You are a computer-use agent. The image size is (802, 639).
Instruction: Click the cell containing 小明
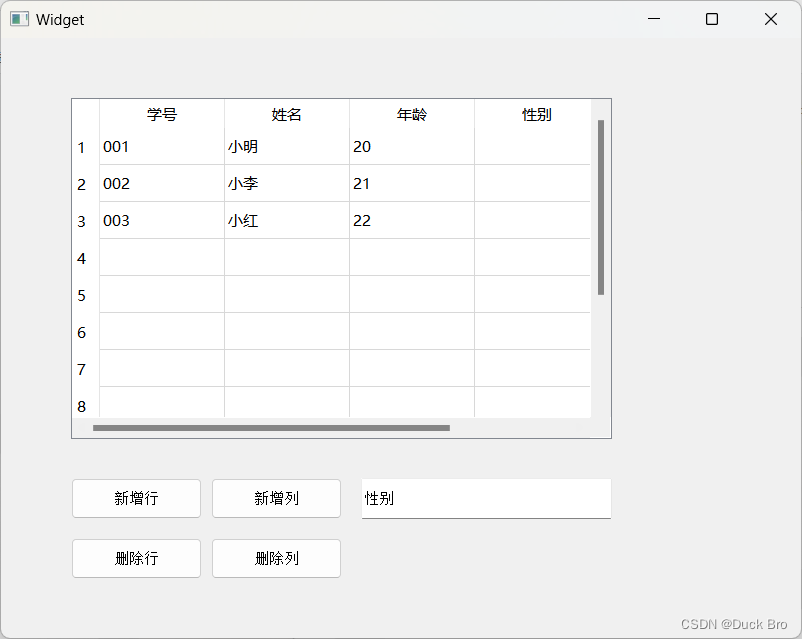pos(286,147)
